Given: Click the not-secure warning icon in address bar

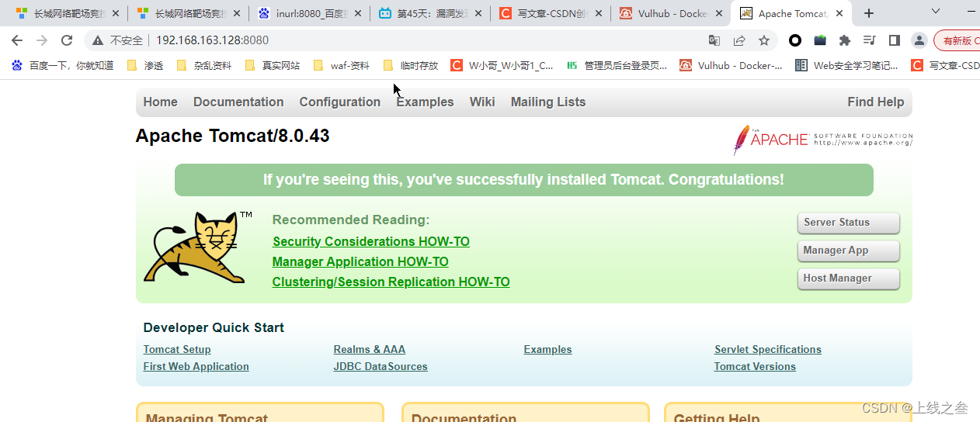Looking at the screenshot, I should (x=98, y=40).
